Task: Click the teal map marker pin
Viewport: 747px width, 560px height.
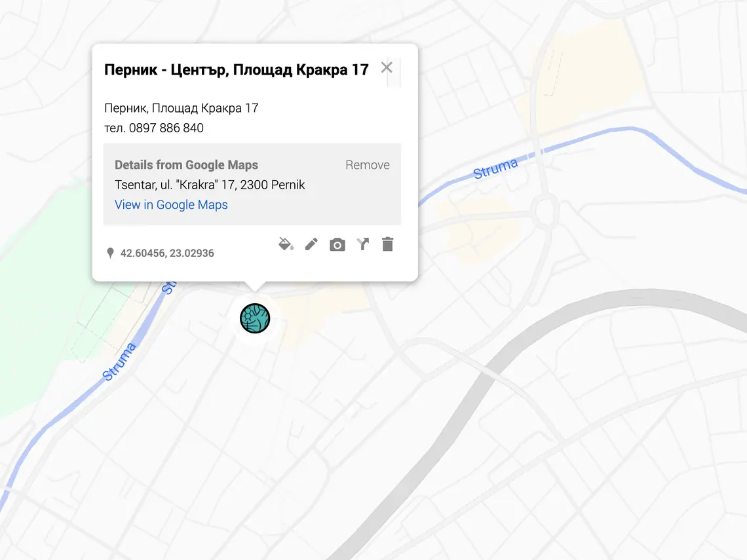Action: 255,318
